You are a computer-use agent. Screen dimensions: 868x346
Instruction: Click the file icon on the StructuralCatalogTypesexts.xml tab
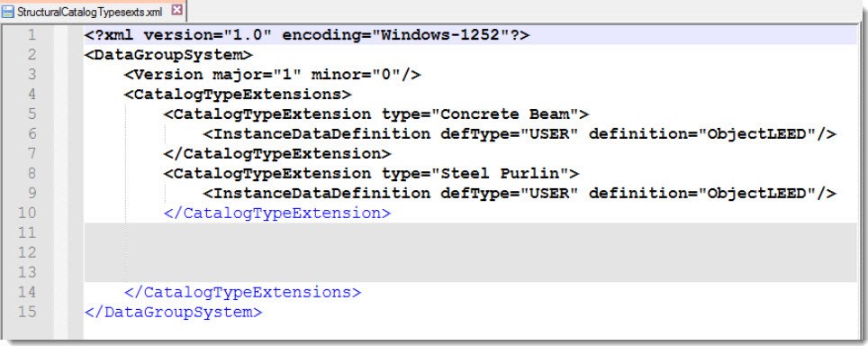coord(8,11)
